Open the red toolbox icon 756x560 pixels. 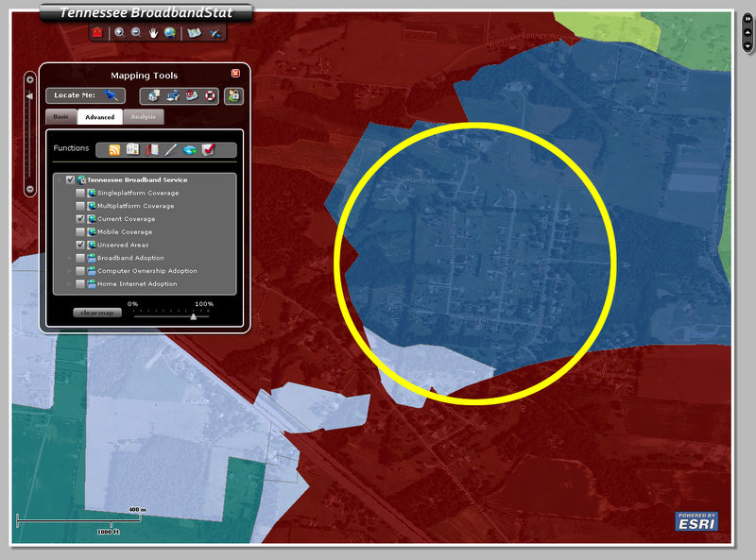(x=97, y=33)
